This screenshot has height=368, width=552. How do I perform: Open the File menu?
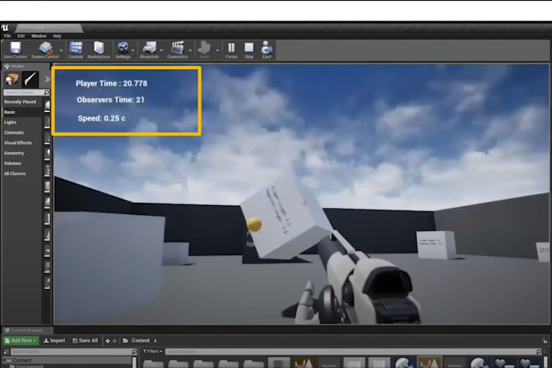(x=7, y=36)
